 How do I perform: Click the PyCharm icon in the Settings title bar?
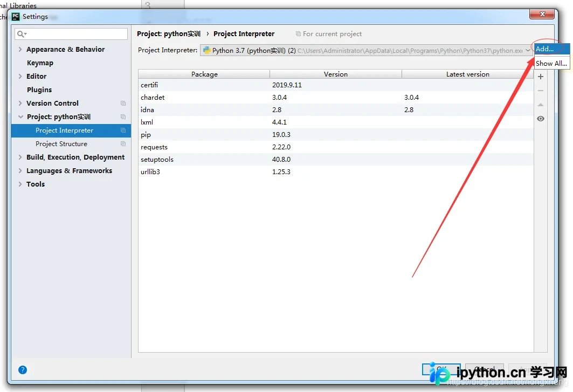pyautogui.click(x=16, y=17)
